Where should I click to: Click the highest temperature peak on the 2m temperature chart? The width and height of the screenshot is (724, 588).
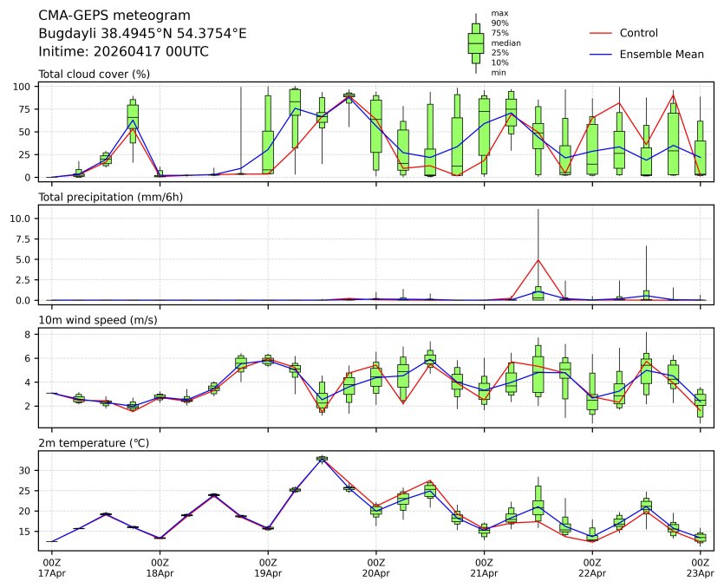click(322, 458)
